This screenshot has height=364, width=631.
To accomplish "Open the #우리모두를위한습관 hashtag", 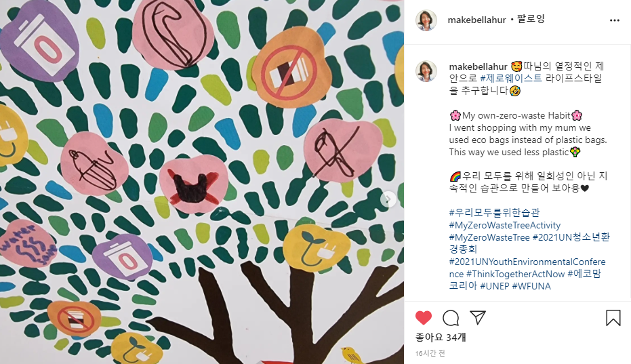I will click(x=494, y=212).
